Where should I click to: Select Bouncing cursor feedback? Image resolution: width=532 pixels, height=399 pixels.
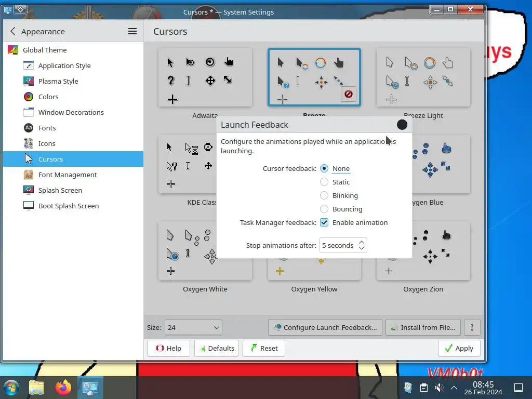coord(324,209)
